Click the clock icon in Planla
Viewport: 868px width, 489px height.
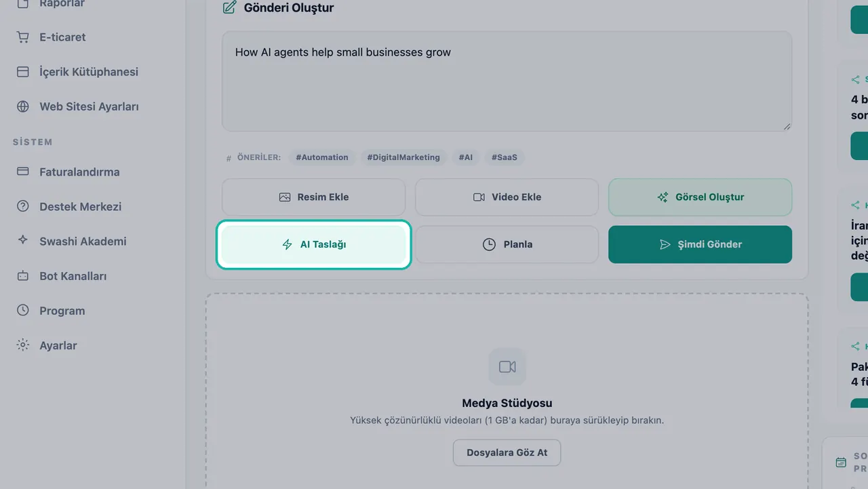click(489, 245)
